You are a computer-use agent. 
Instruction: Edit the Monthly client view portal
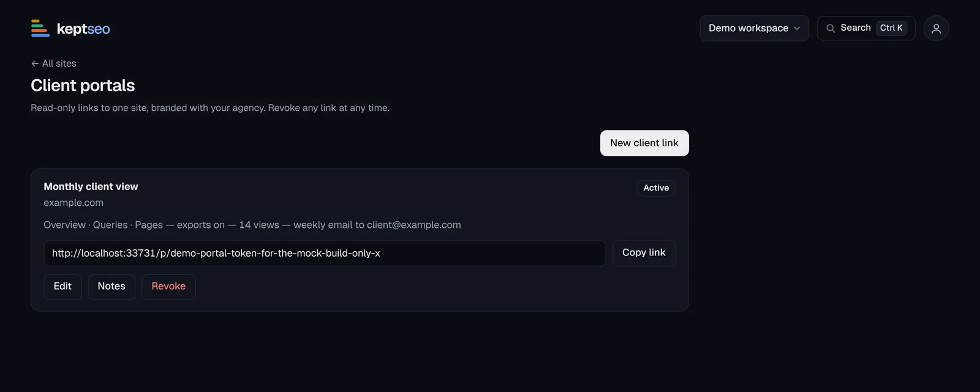62,287
